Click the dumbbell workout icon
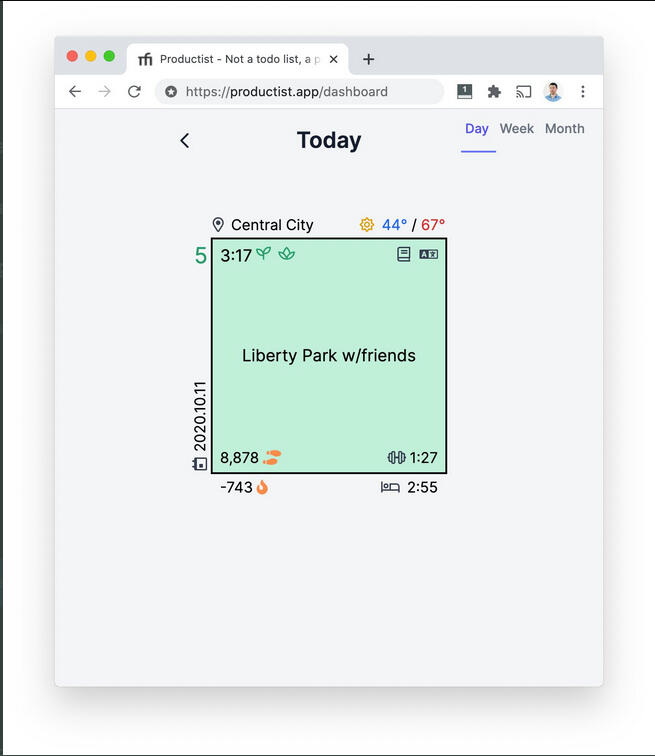Viewport: 655px width, 756px height. coord(396,457)
